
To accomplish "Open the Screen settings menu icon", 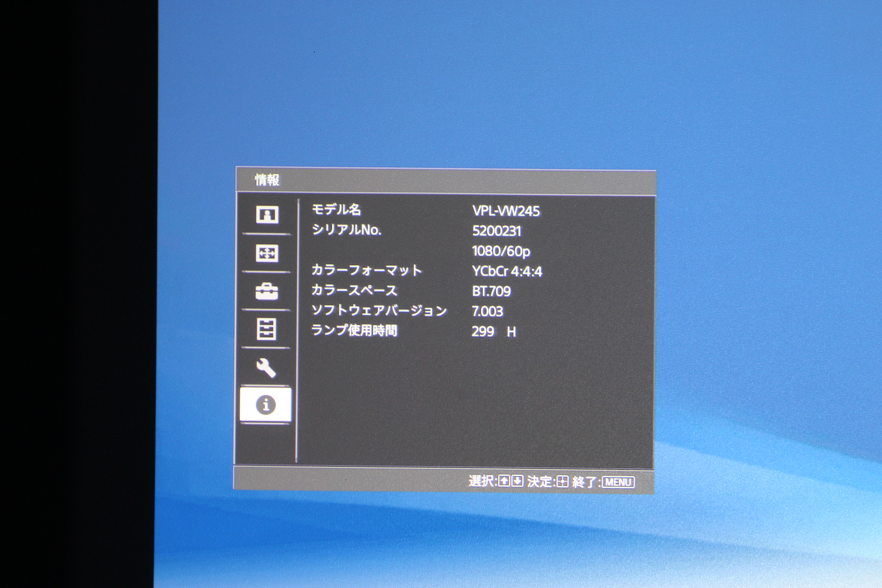I will [x=267, y=254].
